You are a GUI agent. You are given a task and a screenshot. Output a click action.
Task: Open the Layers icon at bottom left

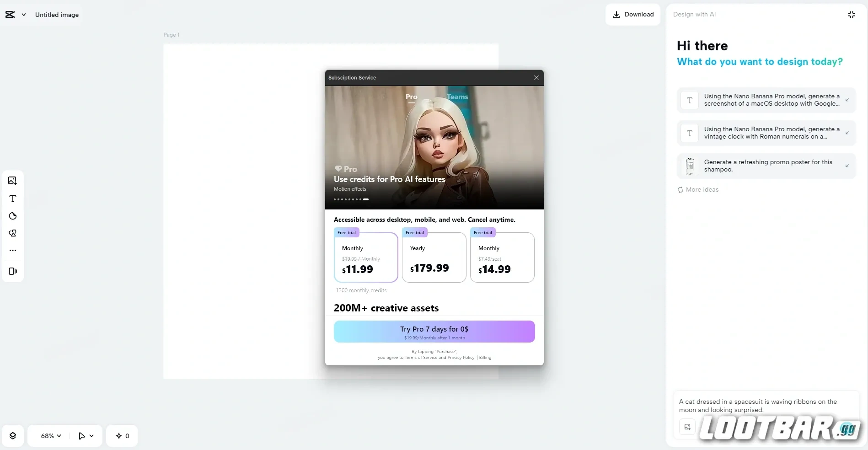click(13, 436)
